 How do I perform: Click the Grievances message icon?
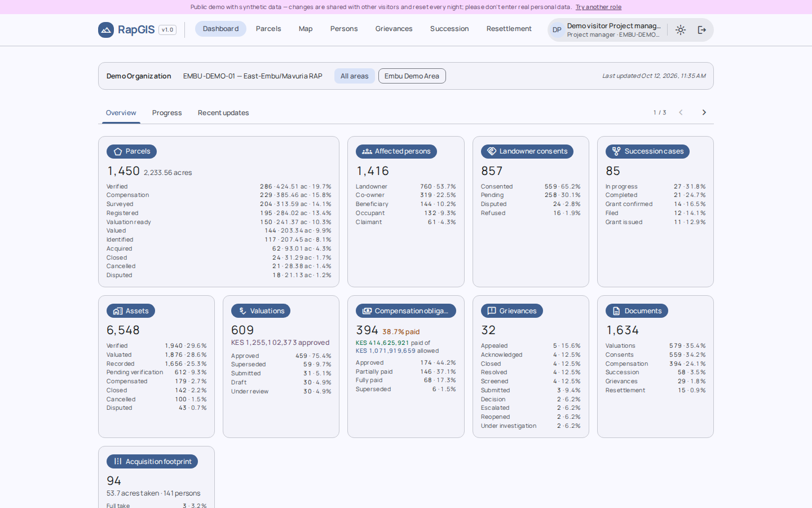[x=492, y=311]
